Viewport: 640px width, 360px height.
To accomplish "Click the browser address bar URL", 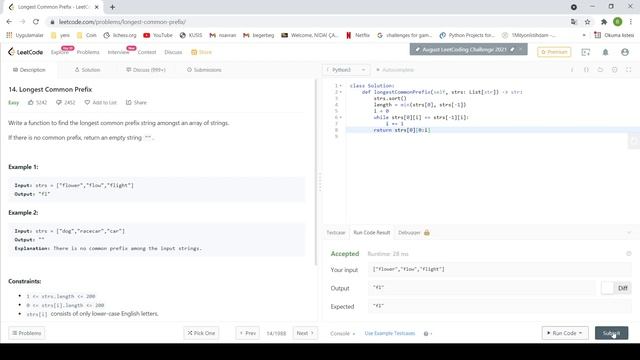I will pyautogui.click(x=122, y=22).
